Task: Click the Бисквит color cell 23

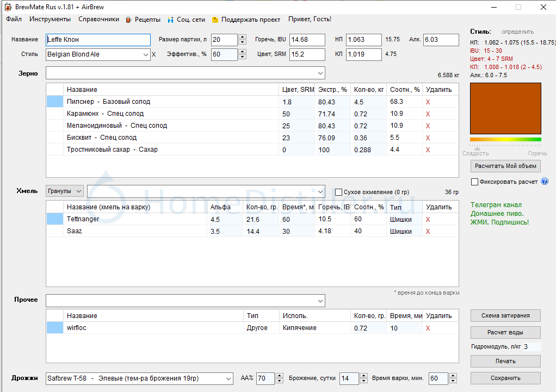Action: (x=297, y=138)
